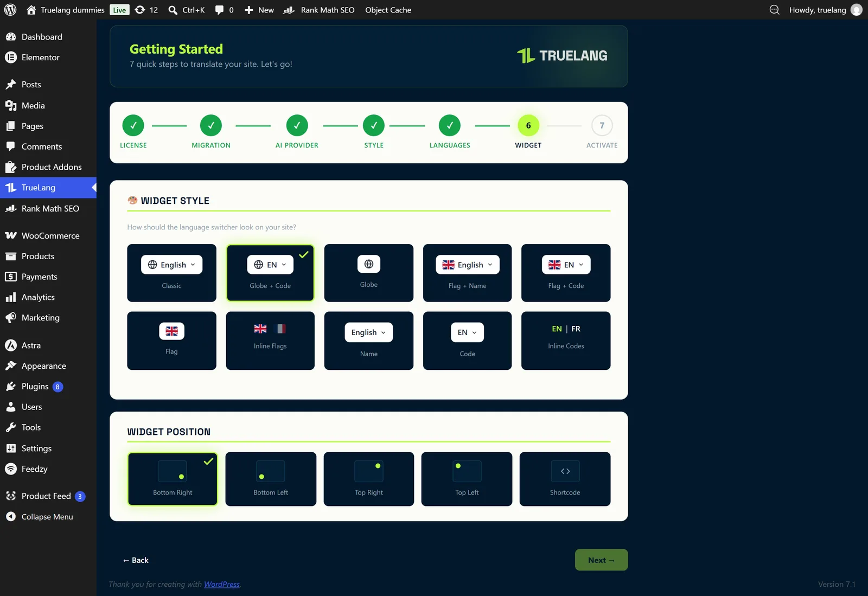The width and height of the screenshot is (868, 596).
Task: Select the Globe + Code widget style
Action: (270, 273)
